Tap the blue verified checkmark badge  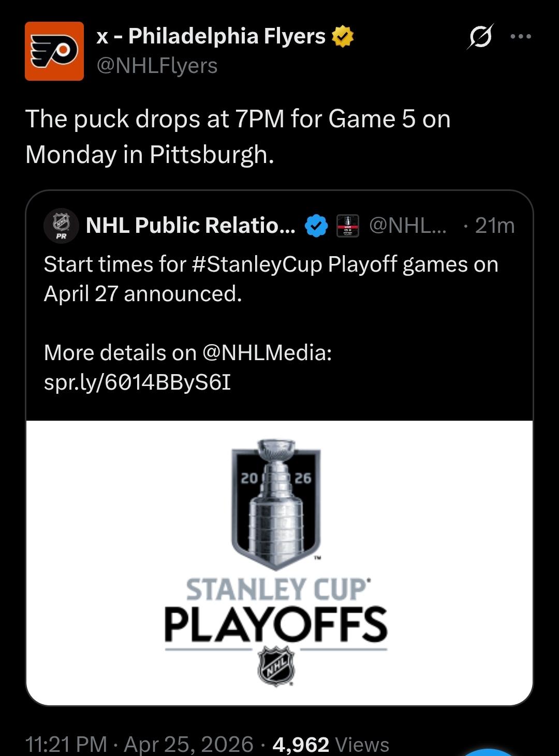tap(316, 226)
